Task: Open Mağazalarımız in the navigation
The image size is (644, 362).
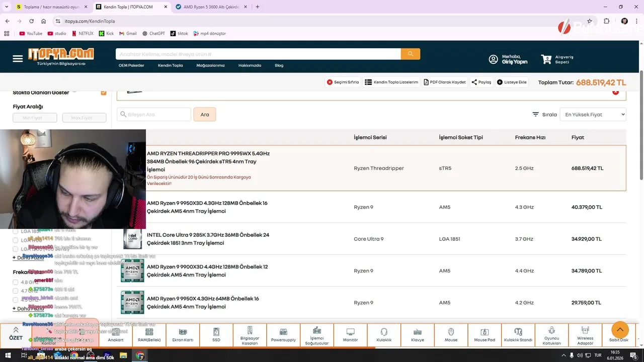Action: tap(210, 65)
